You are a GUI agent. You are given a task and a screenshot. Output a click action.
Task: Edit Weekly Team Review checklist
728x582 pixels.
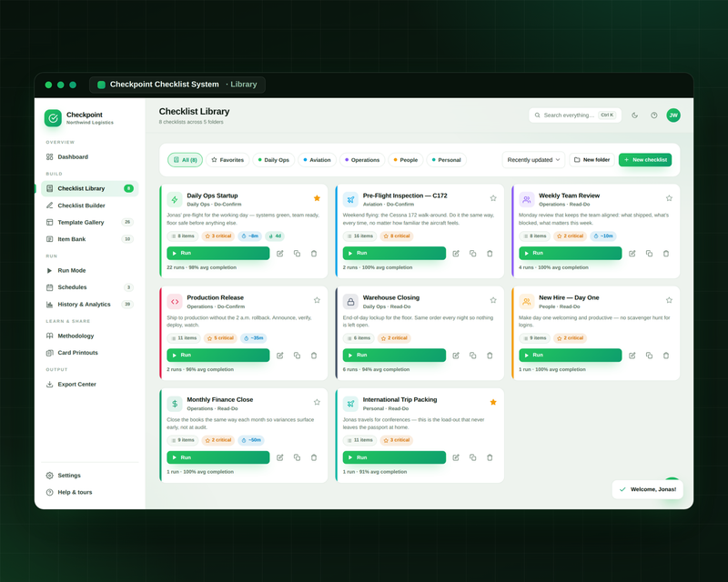(x=632, y=254)
